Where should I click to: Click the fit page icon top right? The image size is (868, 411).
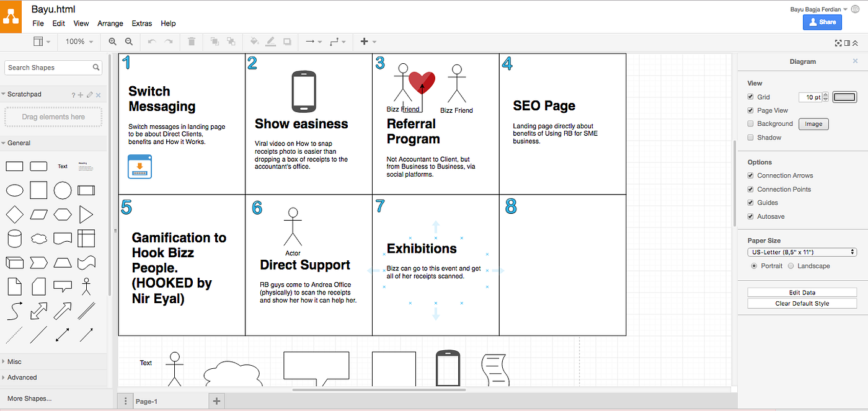pos(839,43)
